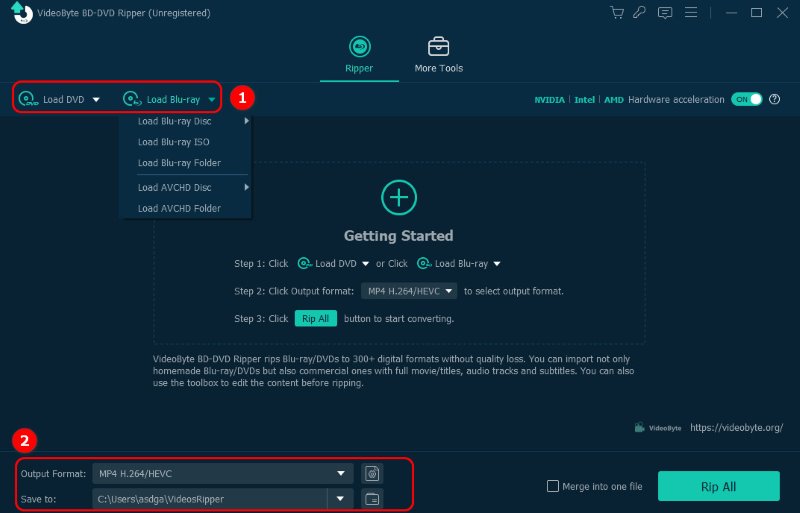800x513 pixels.
Task: Select Load Blu-ray ISO menu item
Action: pos(173,142)
